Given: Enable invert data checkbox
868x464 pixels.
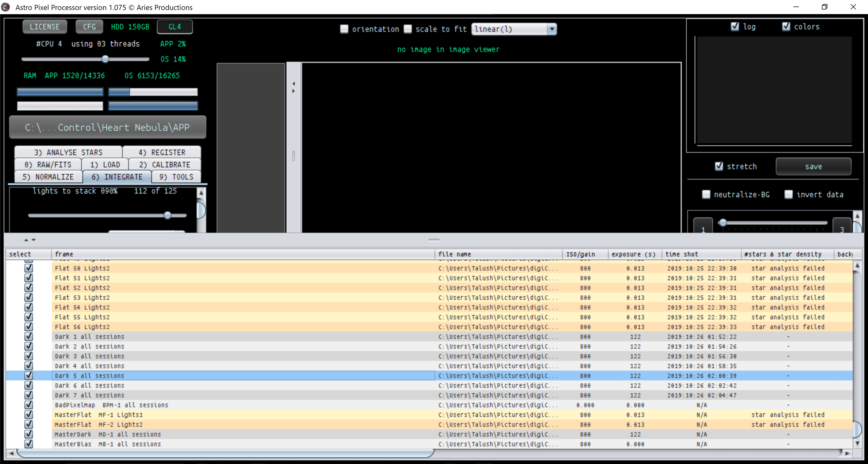Looking at the screenshot, I should (789, 195).
